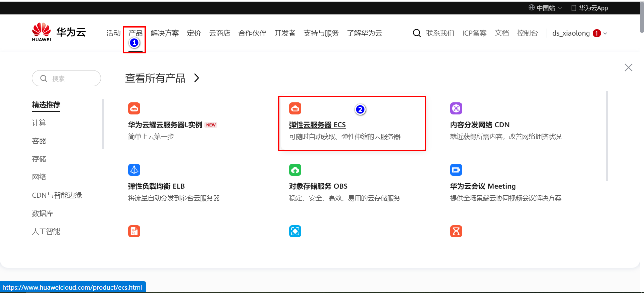This screenshot has height=293, width=644.
Task: Select the 存储 category
Action: coord(39,159)
